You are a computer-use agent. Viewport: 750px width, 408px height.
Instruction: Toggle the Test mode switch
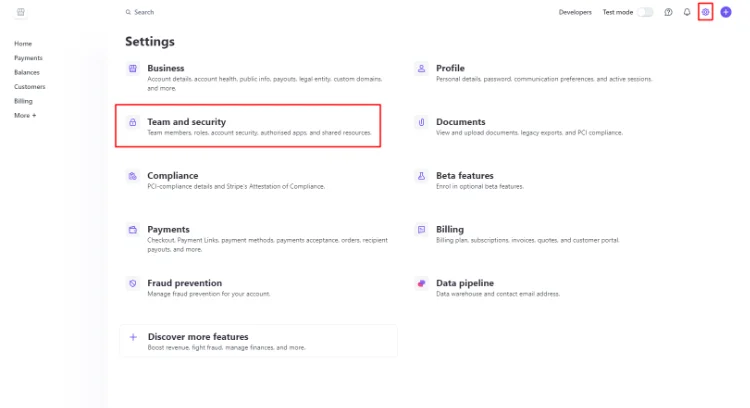(x=645, y=12)
